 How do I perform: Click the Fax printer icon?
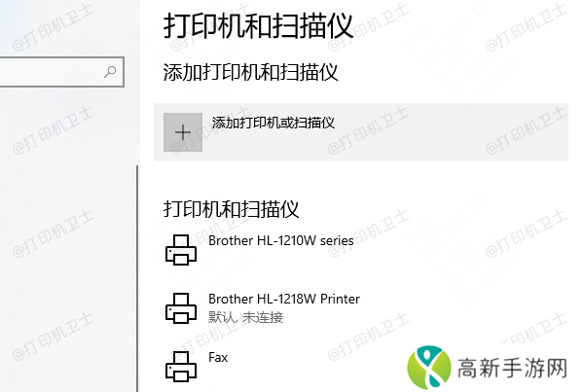(x=181, y=367)
